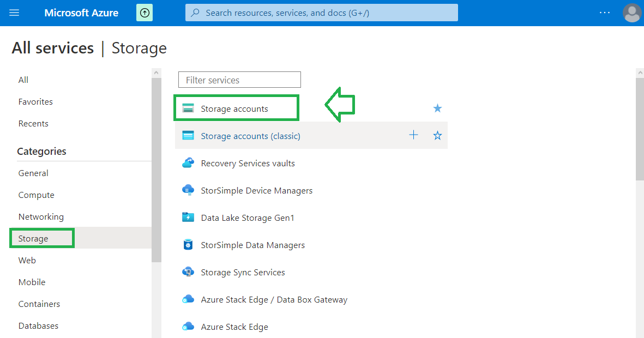Screen dimensions: 644x338
Task: Select All in the left menu
Action: pos(23,80)
